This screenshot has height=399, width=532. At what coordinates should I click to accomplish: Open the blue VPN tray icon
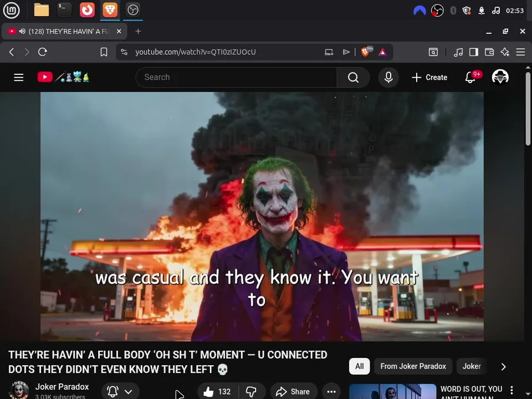click(420, 11)
